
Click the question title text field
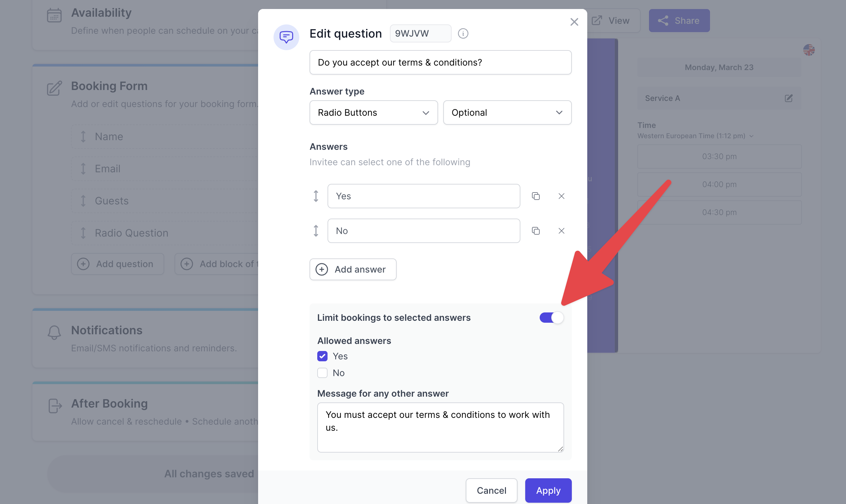point(440,62)
